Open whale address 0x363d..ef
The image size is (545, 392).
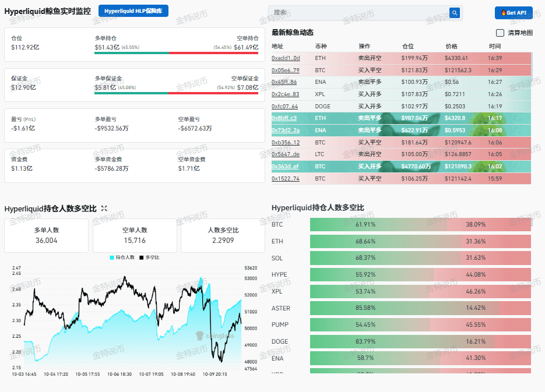(x=285, y=167)
